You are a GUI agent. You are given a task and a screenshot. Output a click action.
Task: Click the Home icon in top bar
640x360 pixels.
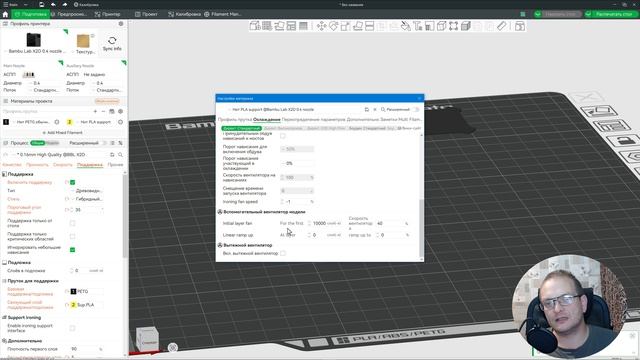point(5,14)
